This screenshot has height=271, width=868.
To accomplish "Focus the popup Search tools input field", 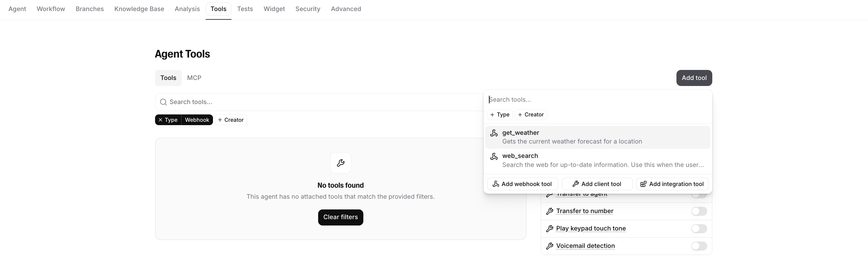I will pos(598,100).
